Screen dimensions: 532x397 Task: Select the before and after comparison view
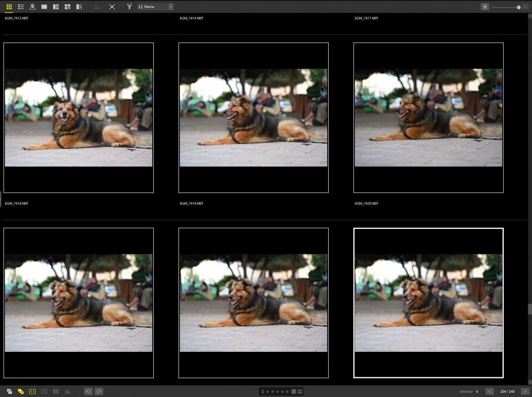79,6
